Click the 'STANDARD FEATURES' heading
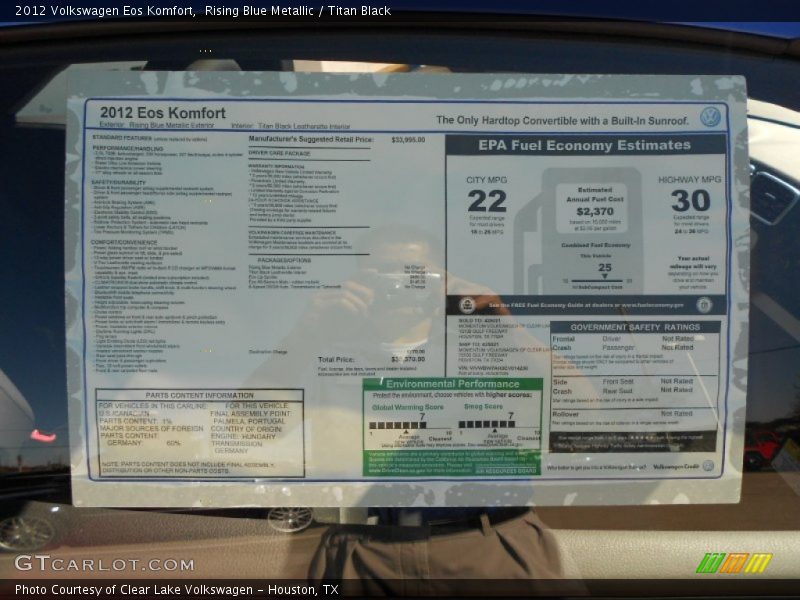Viewport: 800px width, 600px height. point(122,138)
